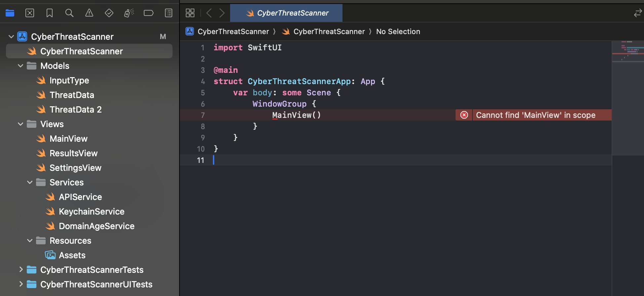Go back in editor history

[209, 13]
